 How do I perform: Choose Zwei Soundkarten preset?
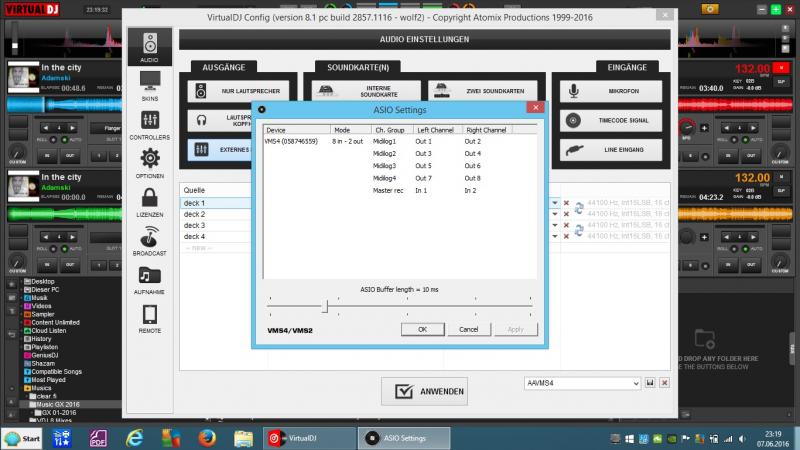click(x=483, y=91)
